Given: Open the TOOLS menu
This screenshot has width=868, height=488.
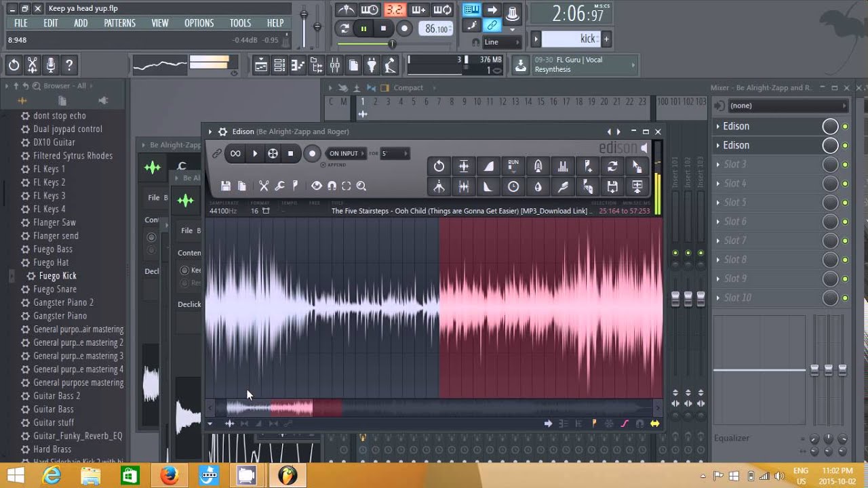Looking at the screenshot, I should pos(240,23).
